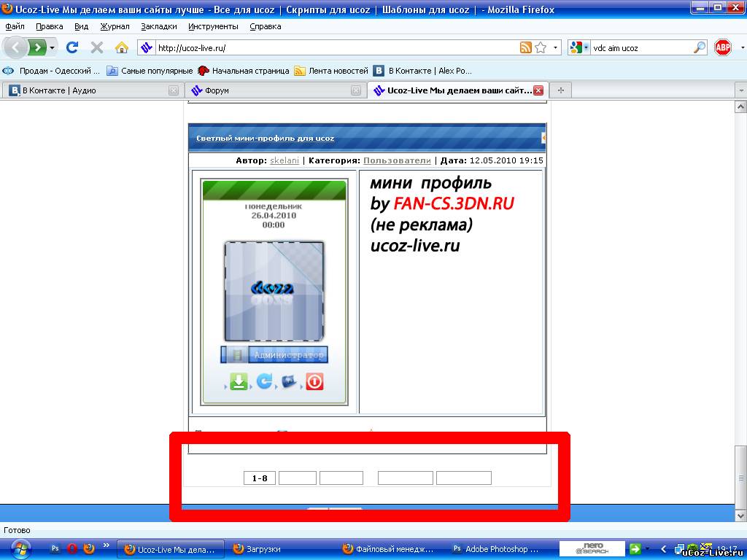
Task: Open the Инструменты menu
Action: pos(213,27)
